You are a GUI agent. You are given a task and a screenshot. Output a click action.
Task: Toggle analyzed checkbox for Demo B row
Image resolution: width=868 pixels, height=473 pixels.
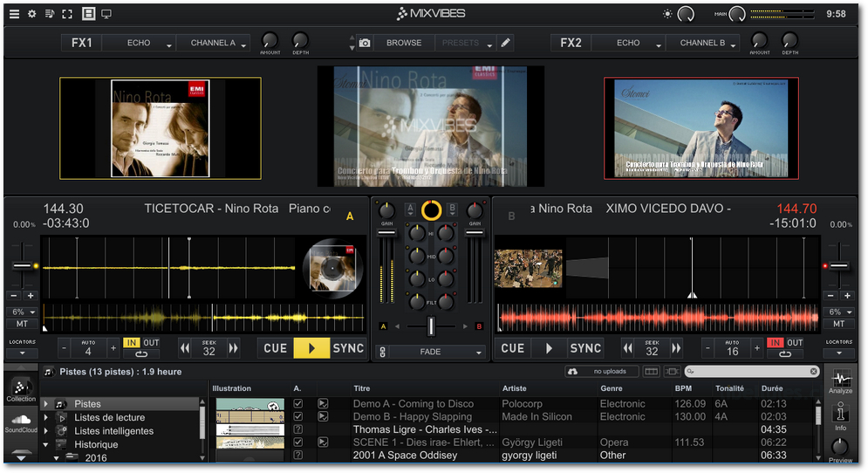click(297, 416)
